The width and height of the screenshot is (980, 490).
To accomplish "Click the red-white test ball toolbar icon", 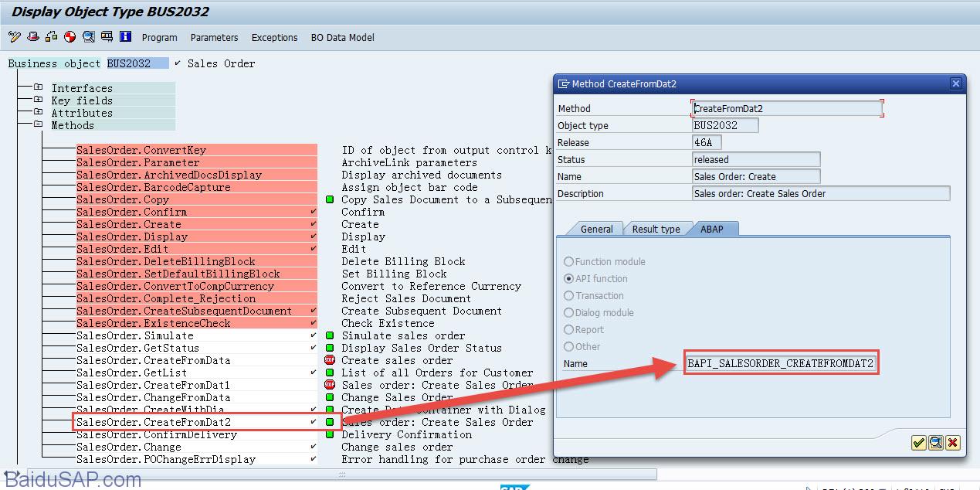I will click(70, 36).
